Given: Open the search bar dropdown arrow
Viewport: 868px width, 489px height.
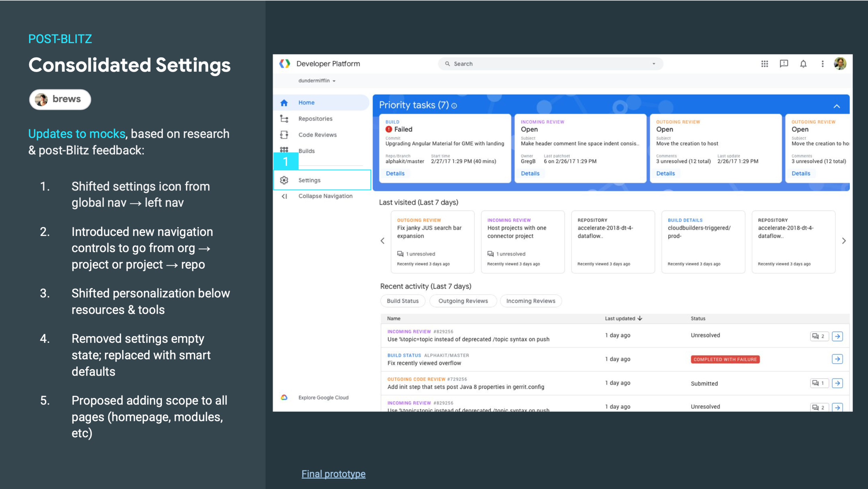Looking at the screenshot, I should coord(654,64).
